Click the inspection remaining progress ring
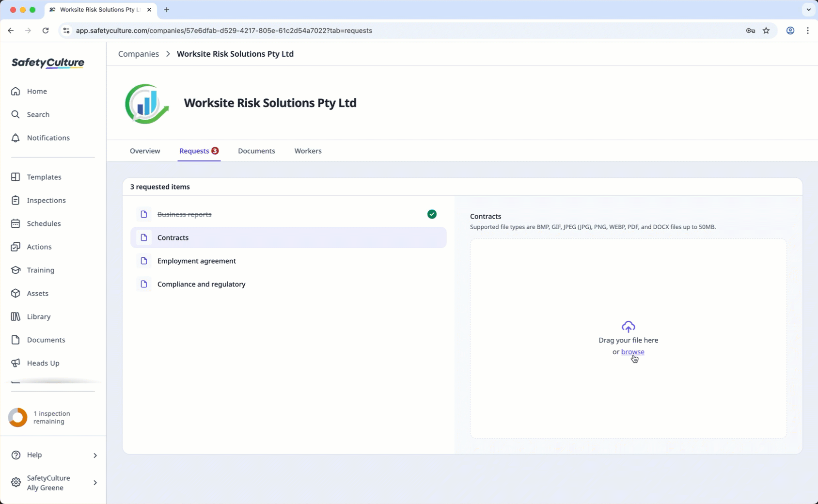 18,417
